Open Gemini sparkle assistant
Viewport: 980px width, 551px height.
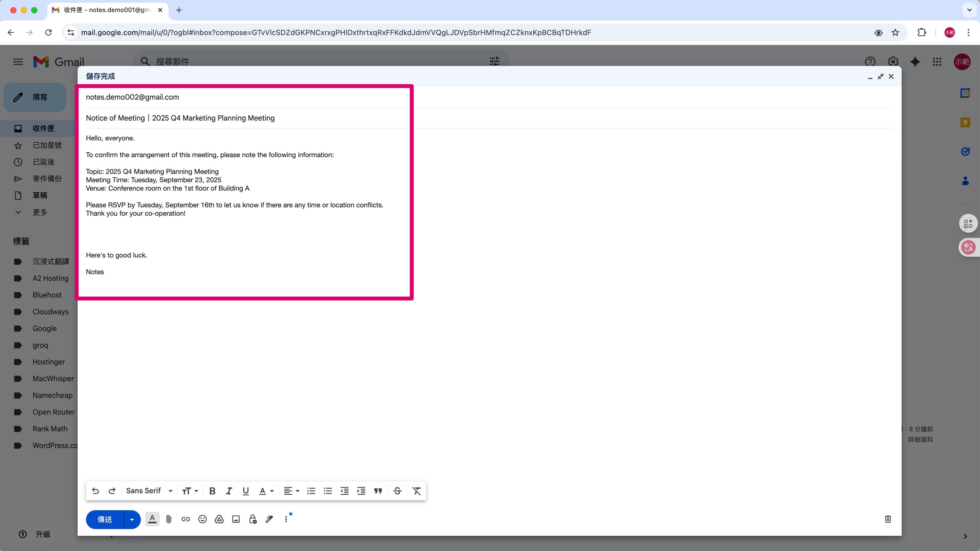(x=915, y=61)
